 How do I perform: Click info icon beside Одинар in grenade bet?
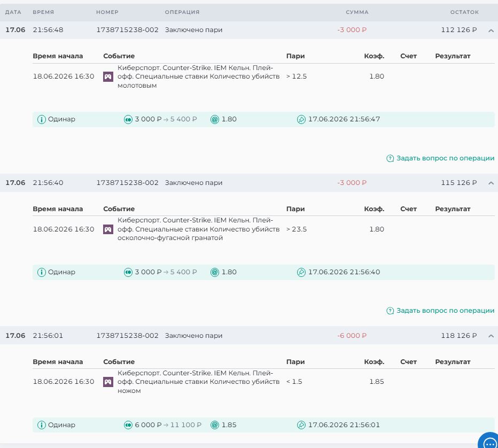42,272
